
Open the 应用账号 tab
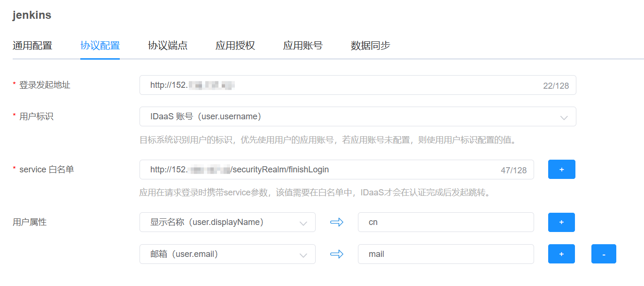tap(303, 46)
